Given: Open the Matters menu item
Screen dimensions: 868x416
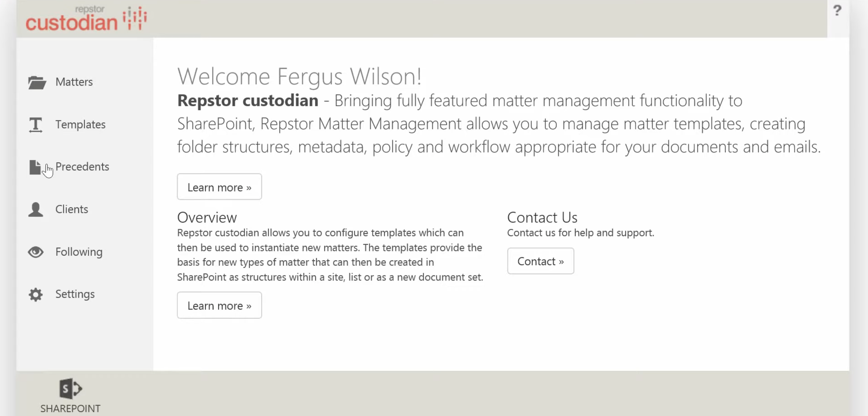Looking at the screenshot, I should coord(74,82).
